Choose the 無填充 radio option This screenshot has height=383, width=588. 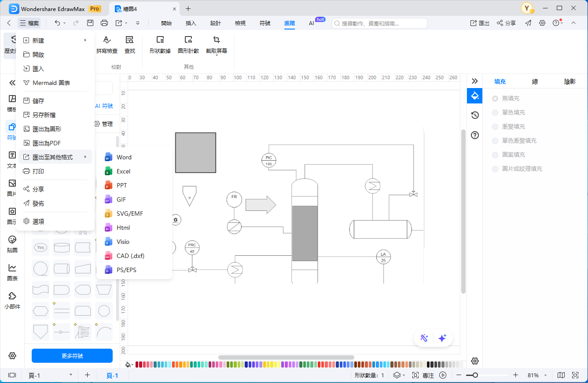click(495, 99)
